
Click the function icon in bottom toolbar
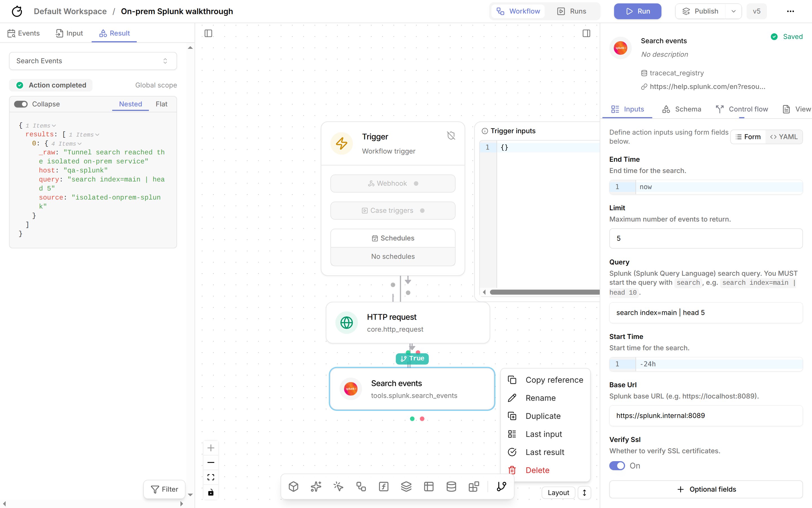click(383, 486)
